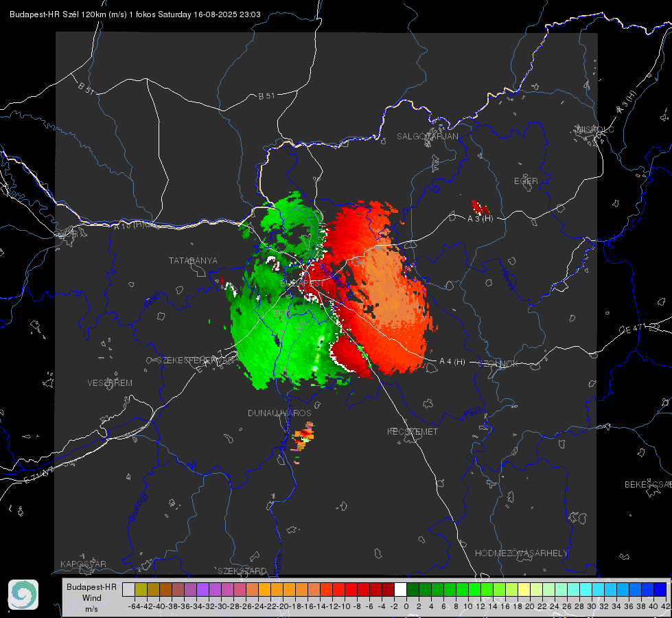Pick the pink swatch between -28 and -26
Image resolution: width=672 pixels, height=618 pixels.
click(x=240, y=589)
